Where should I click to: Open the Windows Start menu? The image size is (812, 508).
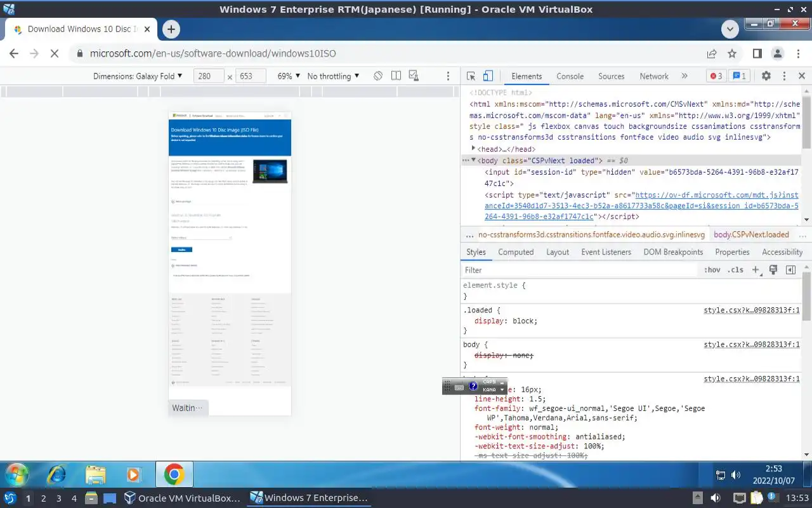click(x=16, y=474)
